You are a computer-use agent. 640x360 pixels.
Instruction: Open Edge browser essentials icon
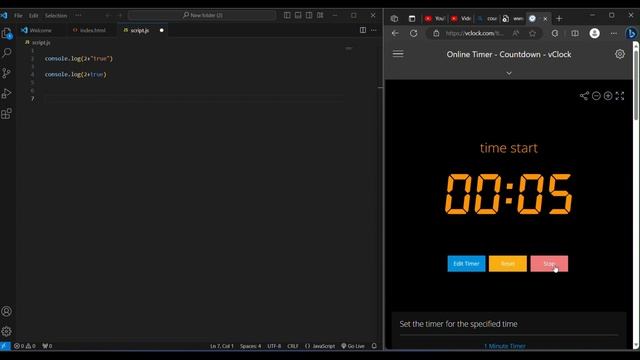pyautogui.click(x=555, y=33)
